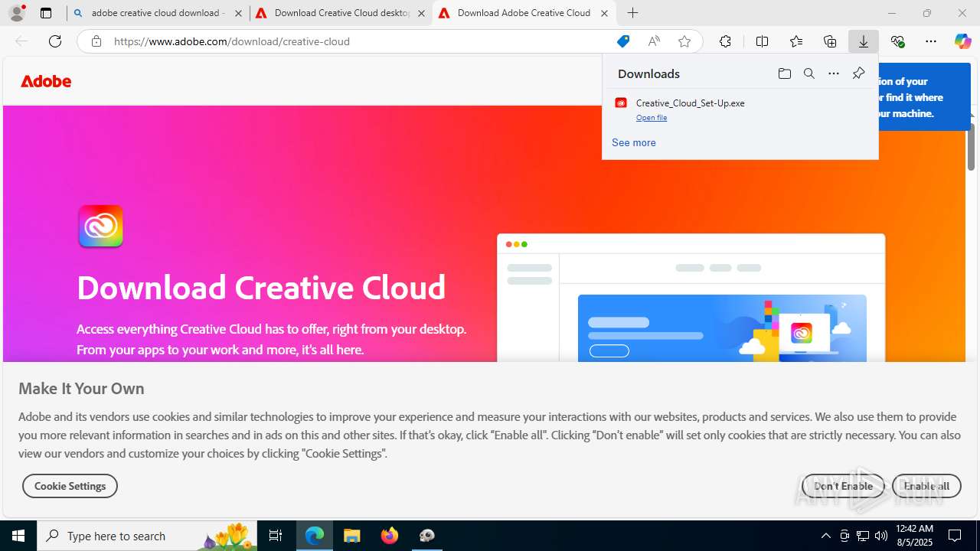The height and width of the screenshot is (551, 980).
Task: Open the Favorites list
Action: pos(796,41)
